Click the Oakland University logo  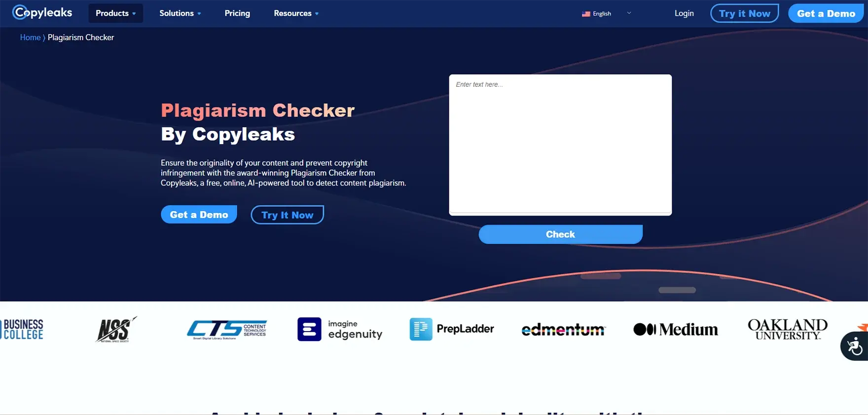[x=788, y=329]
